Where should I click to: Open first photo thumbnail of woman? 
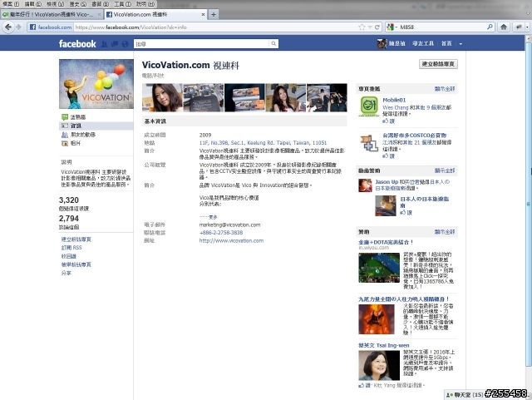pos(162,98)
